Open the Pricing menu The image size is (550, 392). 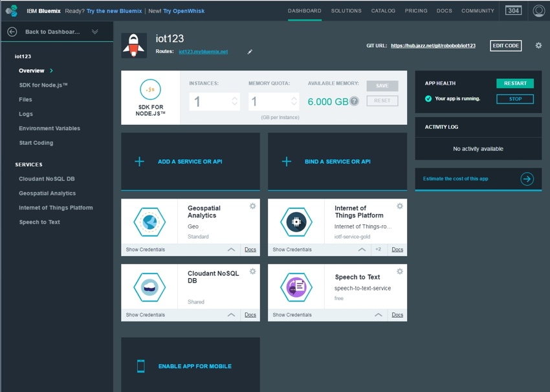click(x=416, y=11)
